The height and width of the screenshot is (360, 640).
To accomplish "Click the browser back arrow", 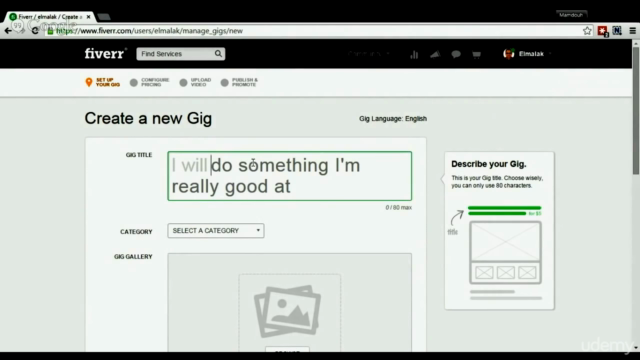I will [8, 31].
